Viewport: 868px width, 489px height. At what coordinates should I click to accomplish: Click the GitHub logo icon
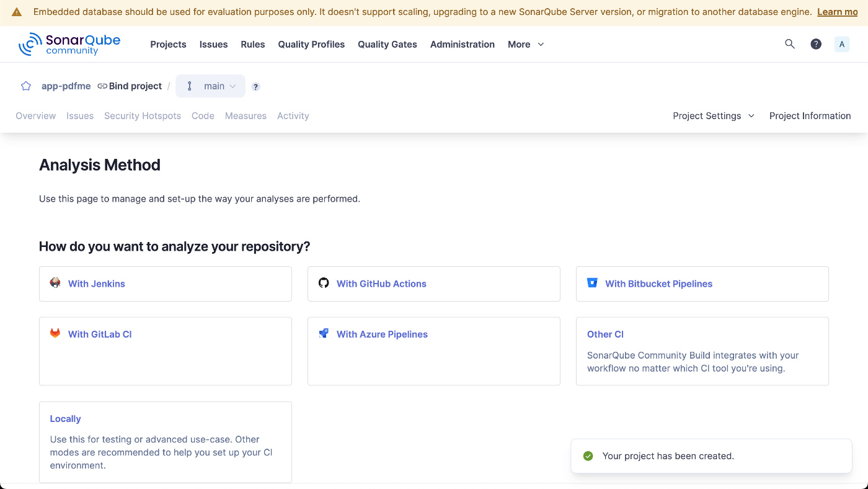tap(324, 283)
